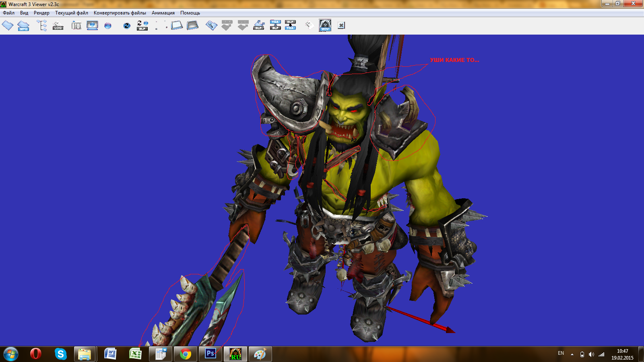
Task: Click the camera screenshot toolbar icon
Action: point(76,25)
